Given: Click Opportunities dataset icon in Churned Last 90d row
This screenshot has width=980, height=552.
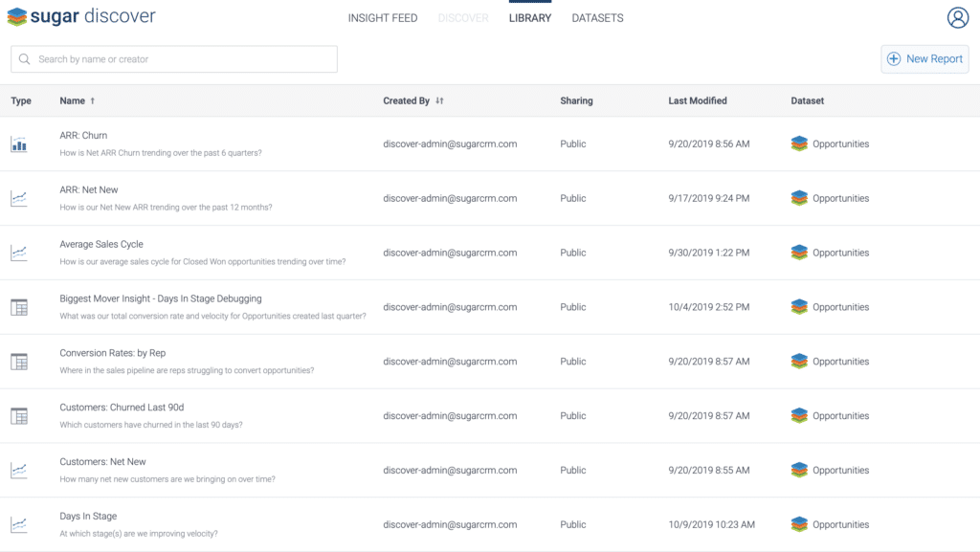Looking at the screenshot, I should [799, 415].
